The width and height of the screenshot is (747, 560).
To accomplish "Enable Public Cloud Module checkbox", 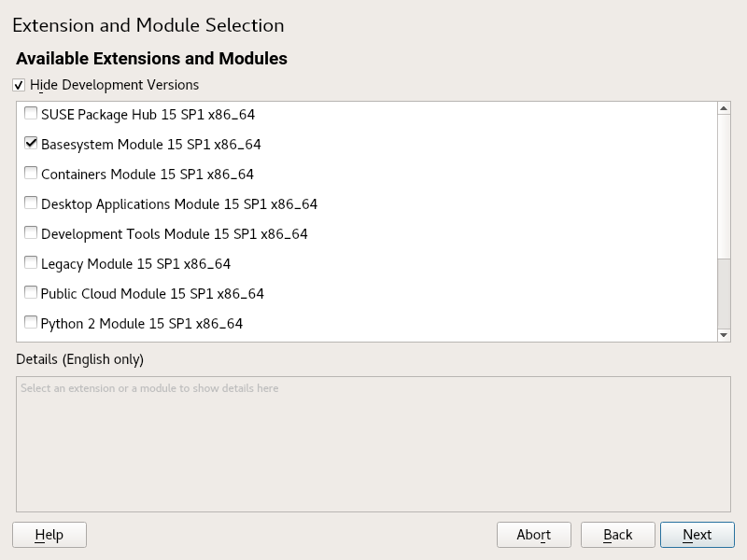I will (31, 294).
